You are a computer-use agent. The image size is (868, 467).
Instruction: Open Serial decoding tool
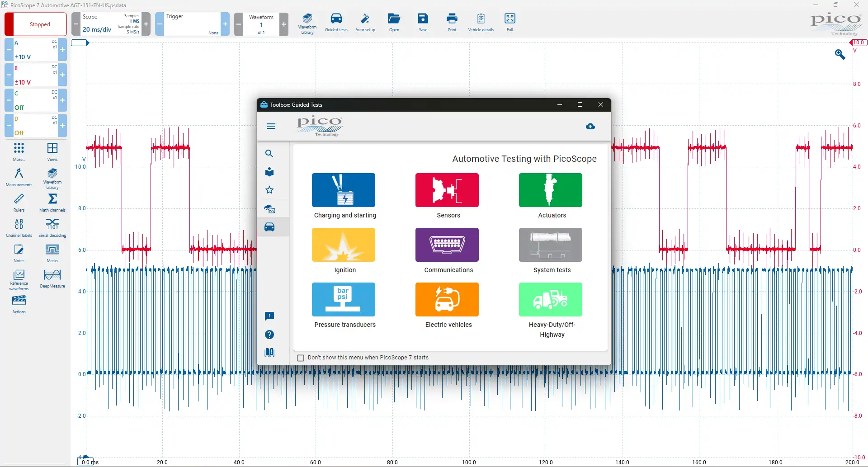pyautogui.click(x=52, y=228)
